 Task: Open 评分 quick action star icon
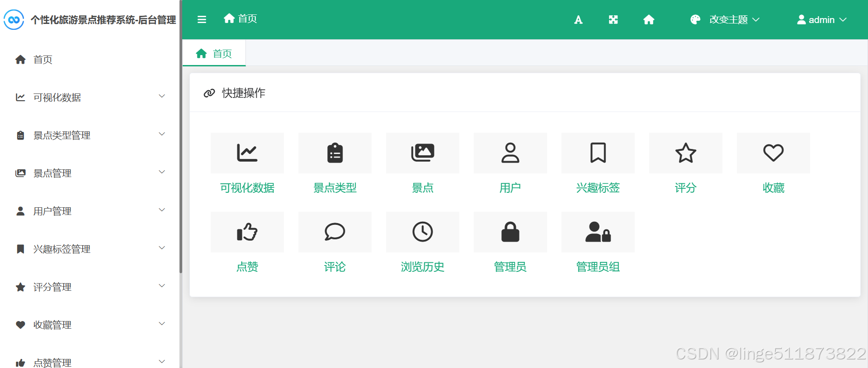686,153
